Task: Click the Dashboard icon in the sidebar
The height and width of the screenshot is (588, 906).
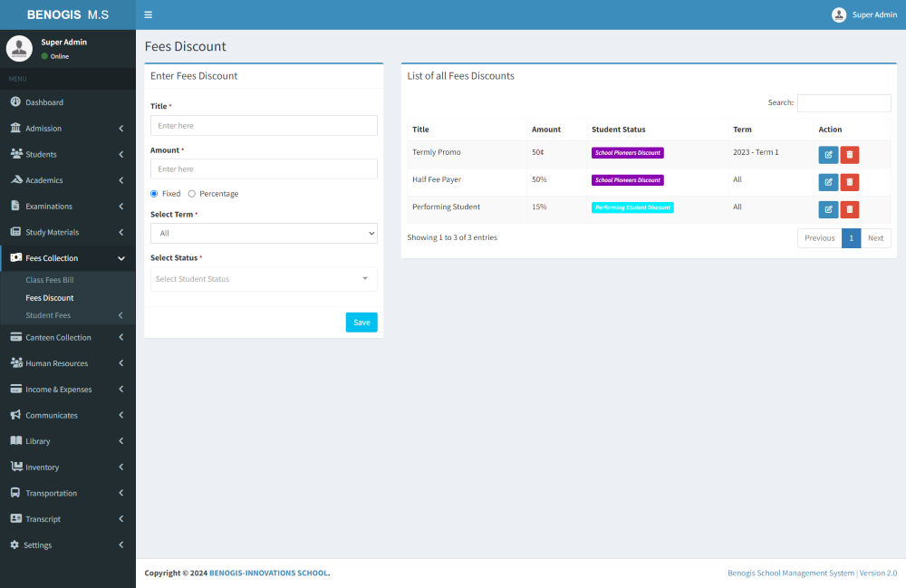Action: click(15, 102)
